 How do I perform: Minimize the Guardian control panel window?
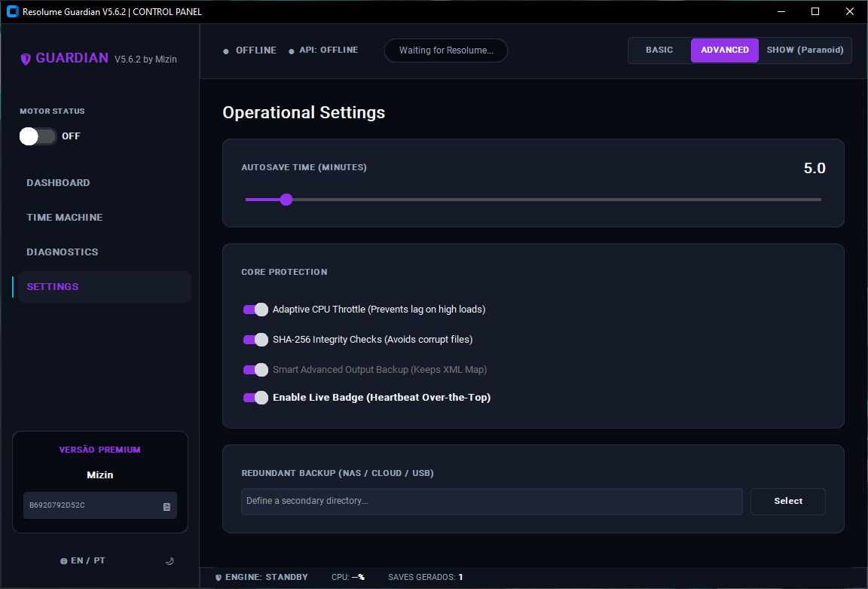point(781,11)
